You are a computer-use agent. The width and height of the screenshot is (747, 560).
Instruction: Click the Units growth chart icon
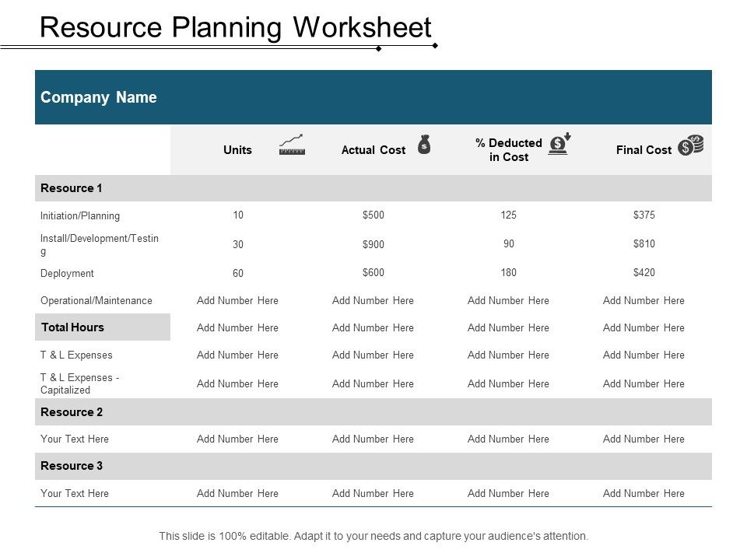[292, 145]
